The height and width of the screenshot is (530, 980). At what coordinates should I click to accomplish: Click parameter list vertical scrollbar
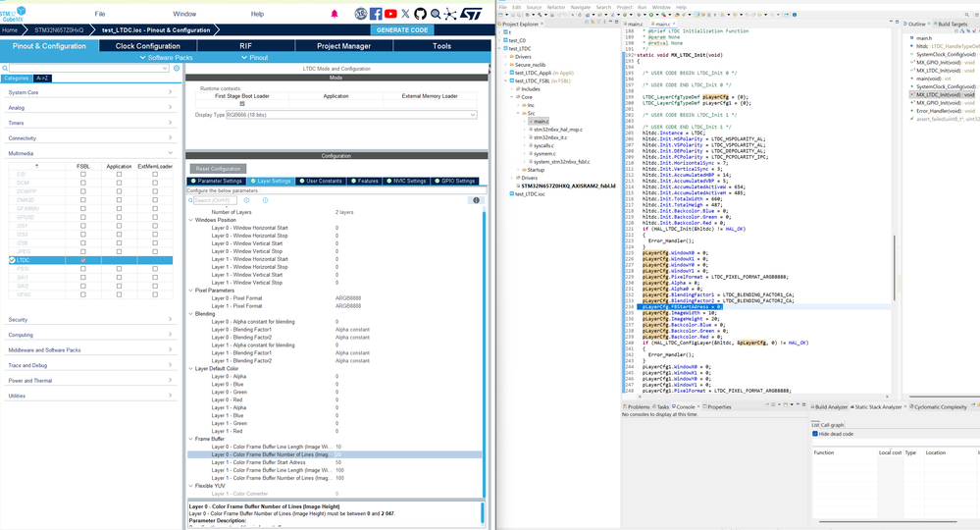tap(484, 353)
